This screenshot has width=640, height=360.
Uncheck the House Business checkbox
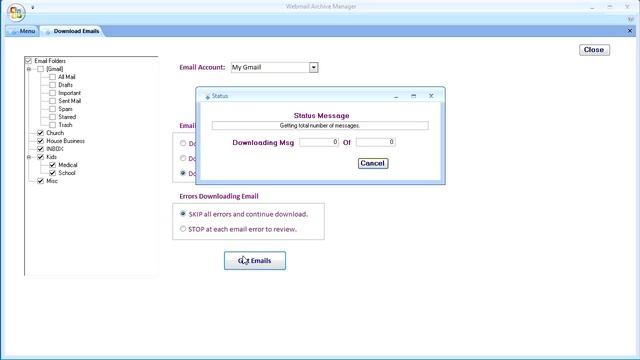pos(40,141)
